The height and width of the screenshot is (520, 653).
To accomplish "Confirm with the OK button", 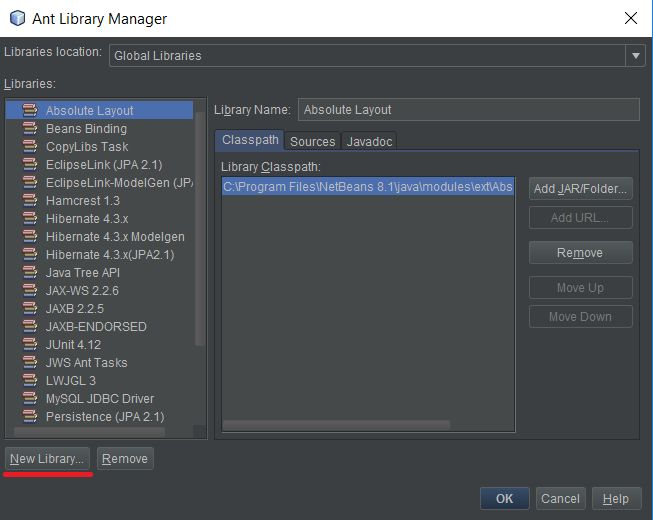I will coord(504,498).
